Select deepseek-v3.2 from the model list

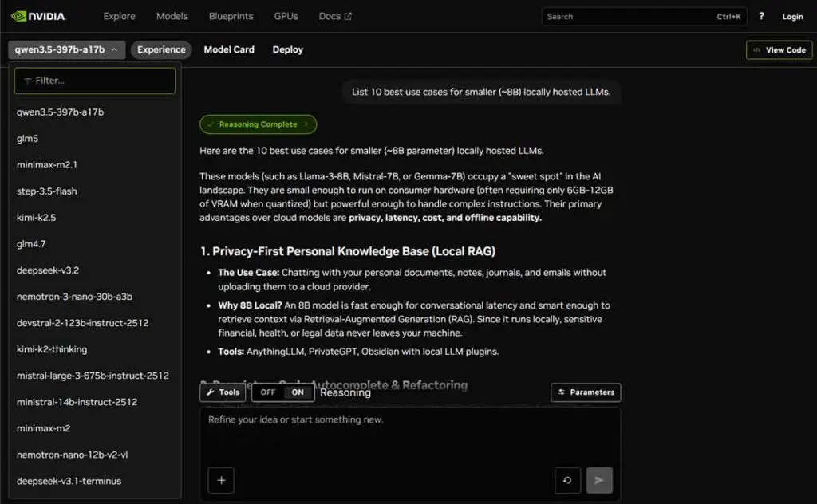48,270
